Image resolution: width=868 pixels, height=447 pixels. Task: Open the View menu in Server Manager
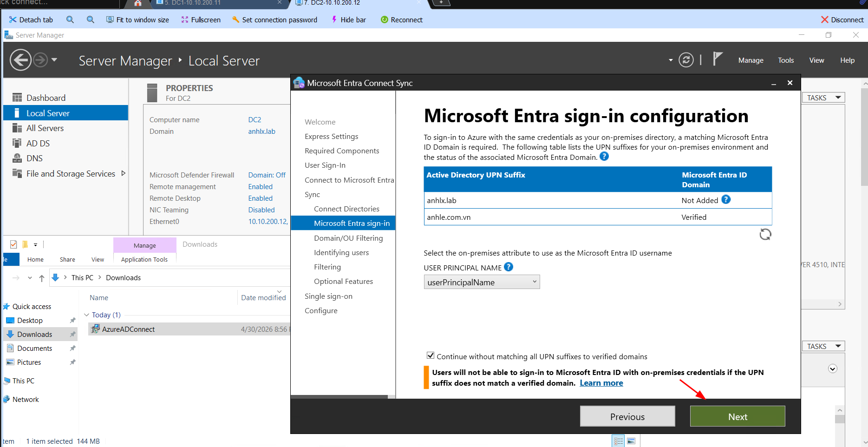pyautogui.click(x=816, y=60)
